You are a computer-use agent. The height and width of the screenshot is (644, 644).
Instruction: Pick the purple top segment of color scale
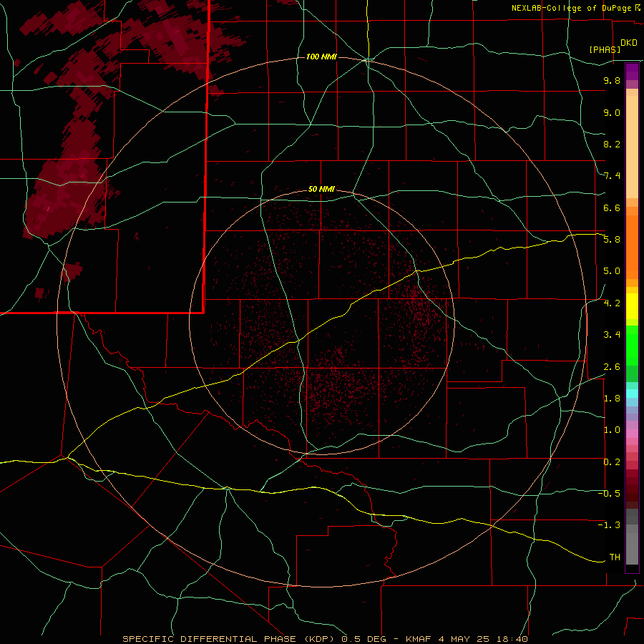[x=632, y=72]
